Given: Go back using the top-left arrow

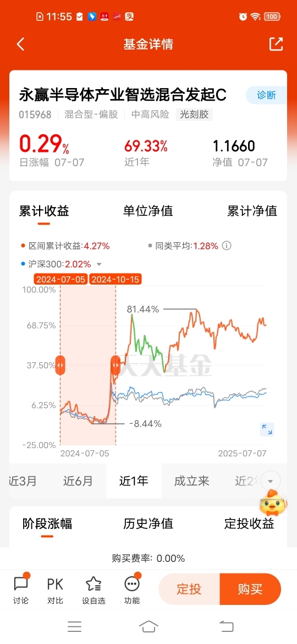Looking at the screenshot, I should click(21, 44).
